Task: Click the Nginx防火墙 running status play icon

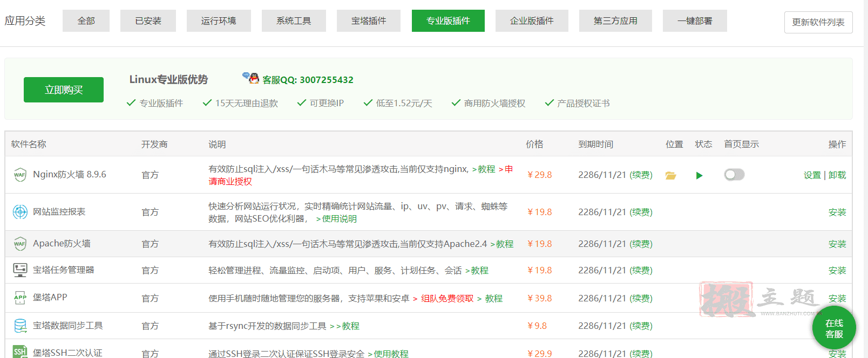Action: 699,175
